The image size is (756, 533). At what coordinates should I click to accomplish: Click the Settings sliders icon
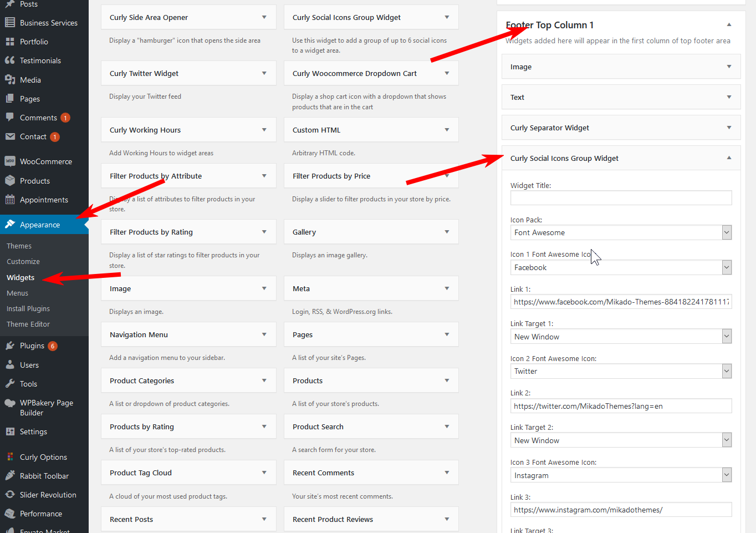pyautogui.click(x=10, y=432)
